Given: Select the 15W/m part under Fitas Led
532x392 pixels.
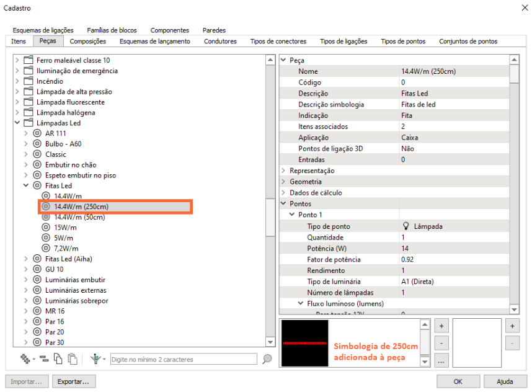Looking at the screenshot, I should point(64,227).
